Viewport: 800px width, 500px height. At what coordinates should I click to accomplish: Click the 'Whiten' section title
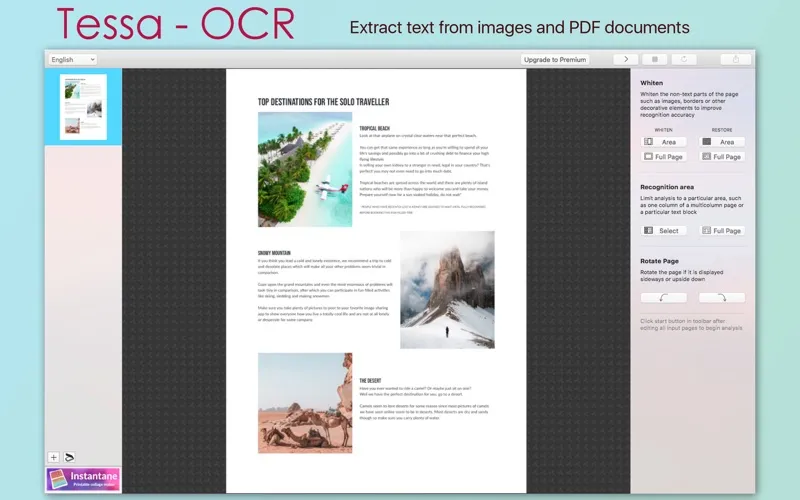coord(652,83)
